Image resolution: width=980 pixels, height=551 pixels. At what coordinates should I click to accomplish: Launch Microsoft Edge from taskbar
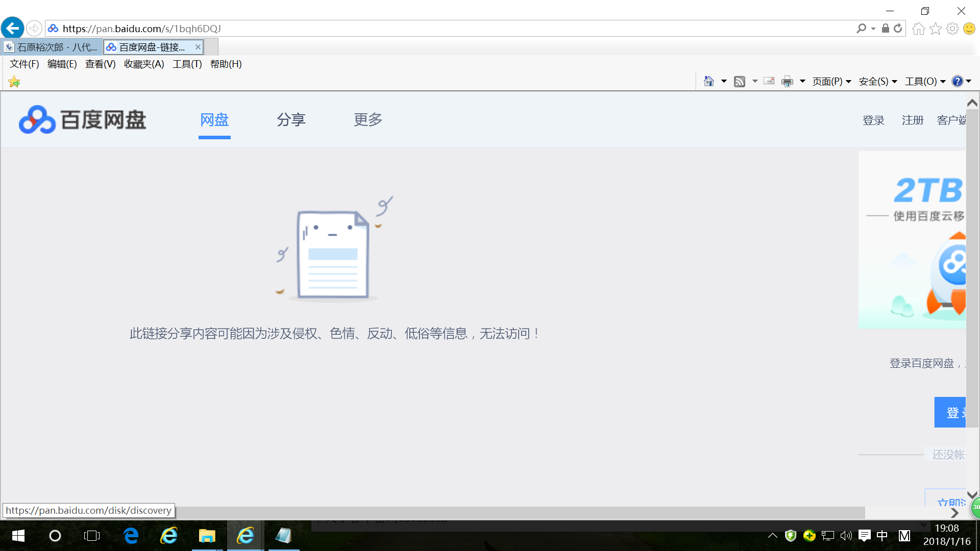click(131, 536)
